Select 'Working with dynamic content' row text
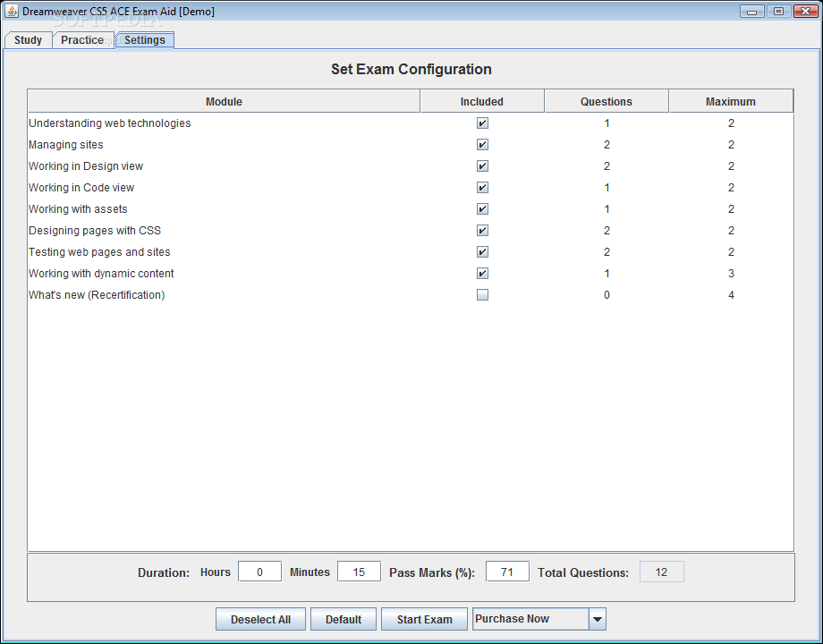The height and width of the screenshot is (644, 823). tap(101, 274)
